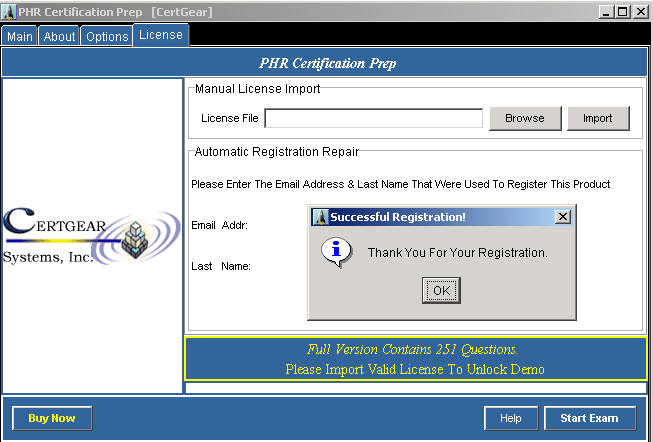
Task: Open Help
Action: tap(511, 418)
